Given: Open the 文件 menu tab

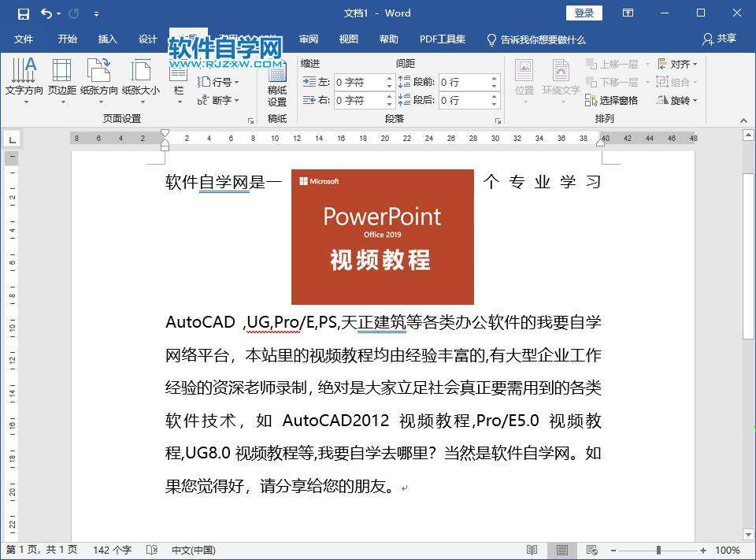Looking at the screenshot, I should (x=23, y=39).
